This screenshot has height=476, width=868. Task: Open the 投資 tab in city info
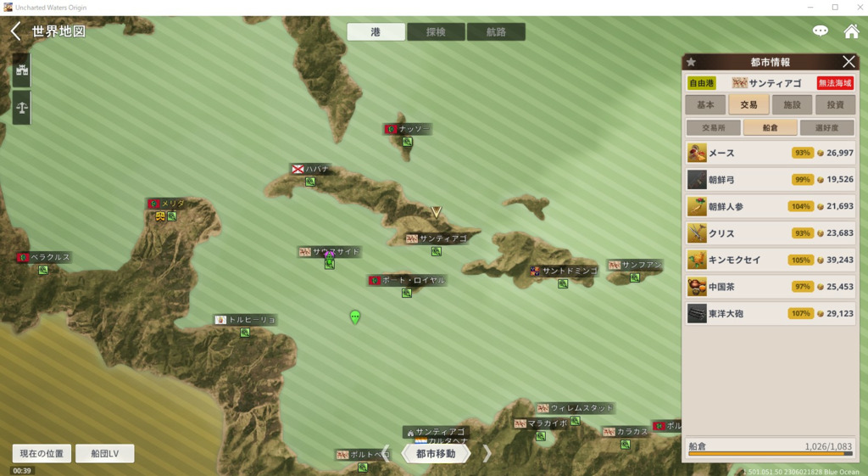click(x=835, y=104)
